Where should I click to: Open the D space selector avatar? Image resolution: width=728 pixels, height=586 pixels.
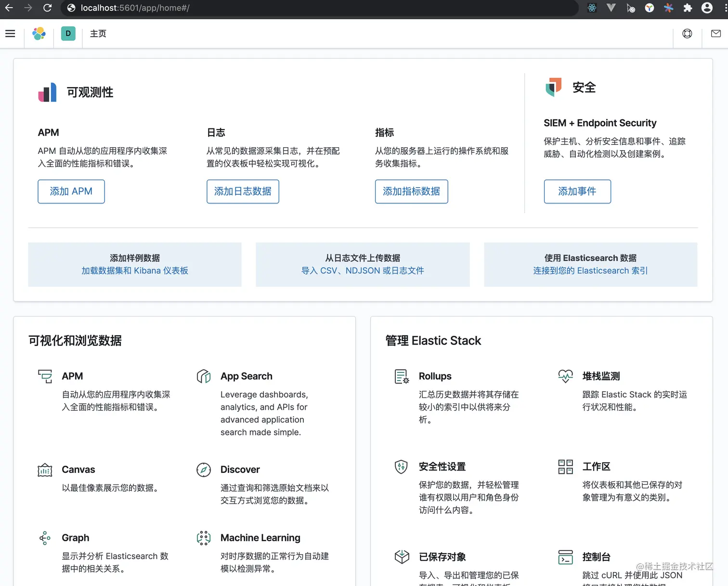click(68, 34)
